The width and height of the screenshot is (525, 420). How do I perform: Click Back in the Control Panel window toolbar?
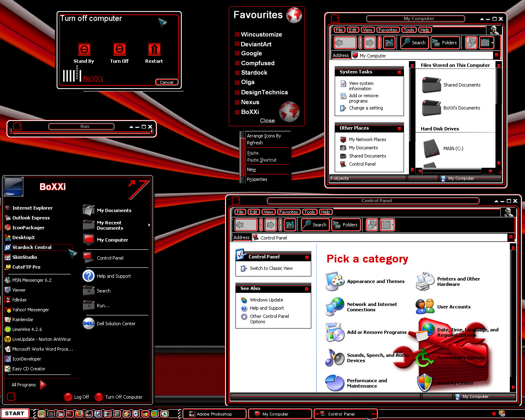point(246,225)
